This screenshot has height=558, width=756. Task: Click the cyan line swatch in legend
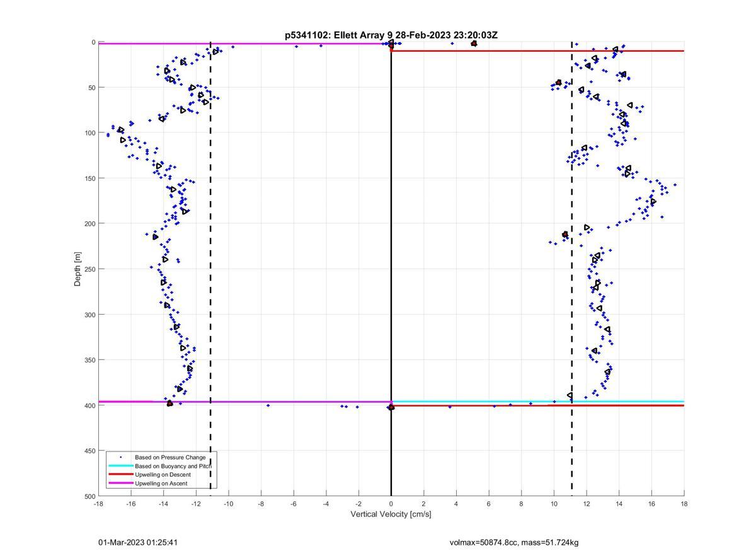coord(120,466)
